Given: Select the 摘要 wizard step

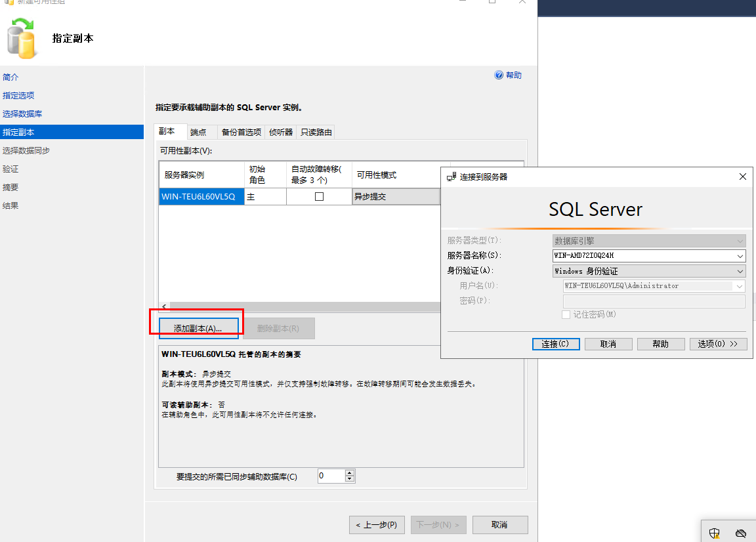Looking at the screenshot, I should point(10,187).
